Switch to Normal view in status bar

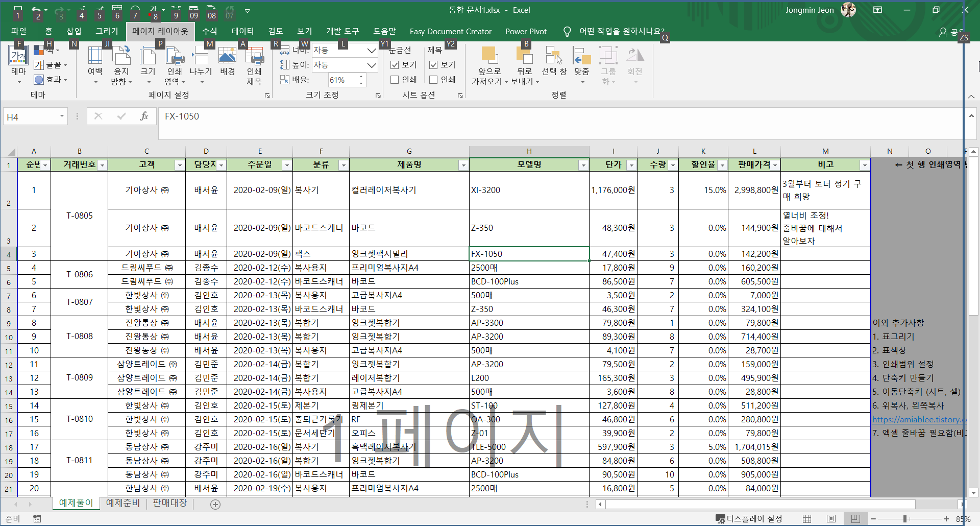coord(807,519)
